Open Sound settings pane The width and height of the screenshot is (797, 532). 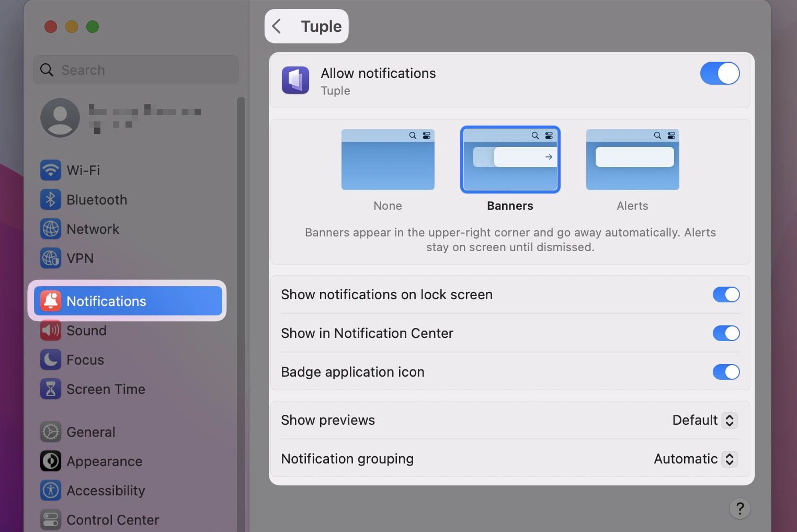point(128,330)
